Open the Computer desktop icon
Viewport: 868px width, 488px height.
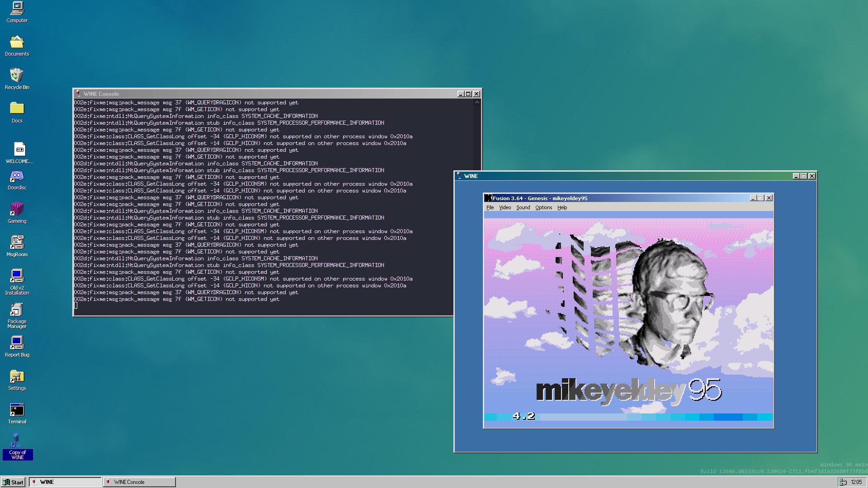coord(17,8)
